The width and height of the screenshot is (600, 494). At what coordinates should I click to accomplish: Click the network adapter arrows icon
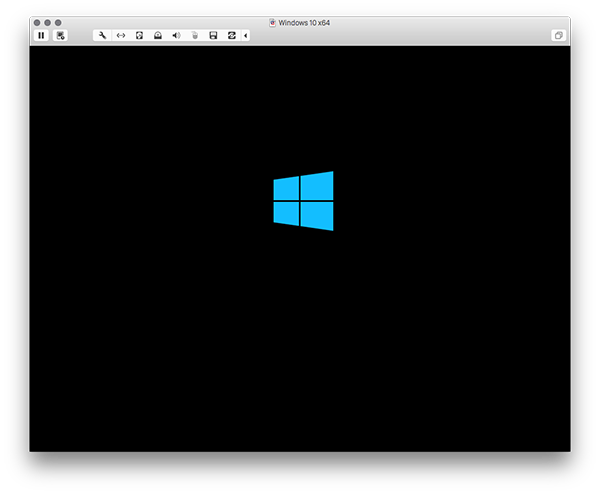(x=121, y=36)
